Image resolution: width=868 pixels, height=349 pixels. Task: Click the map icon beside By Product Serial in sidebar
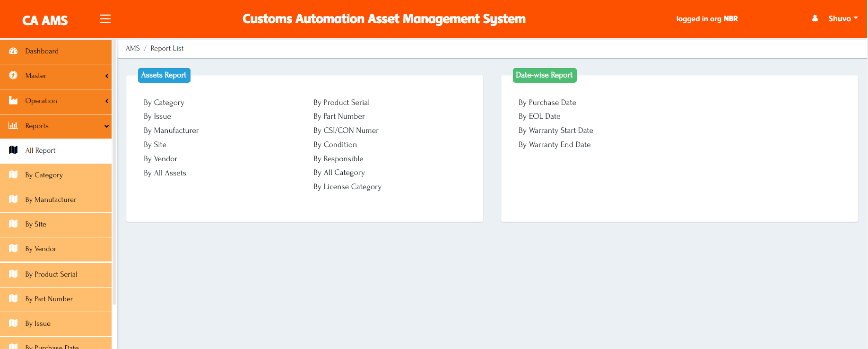13,274
